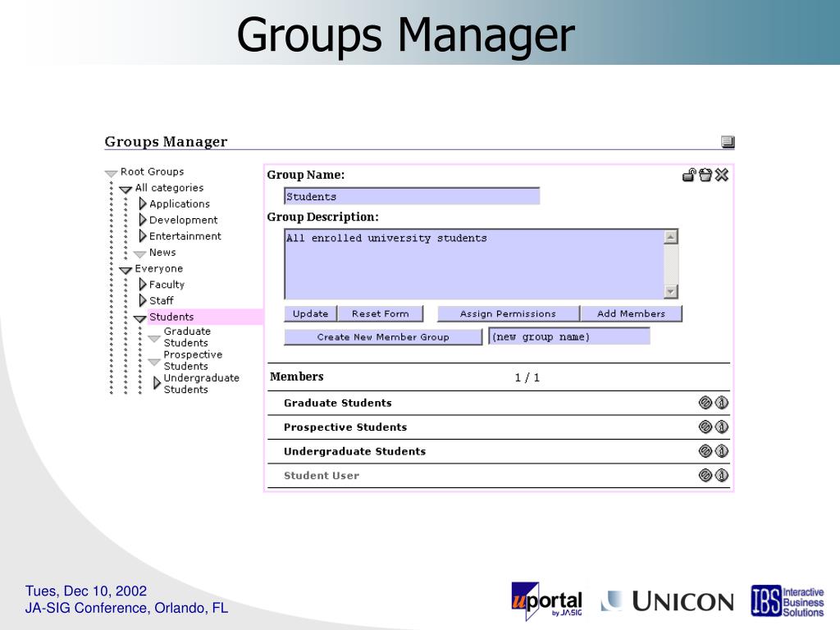Expand the Entertainment tree node
This screenshot has height=630, width=840.
(143, 235)
